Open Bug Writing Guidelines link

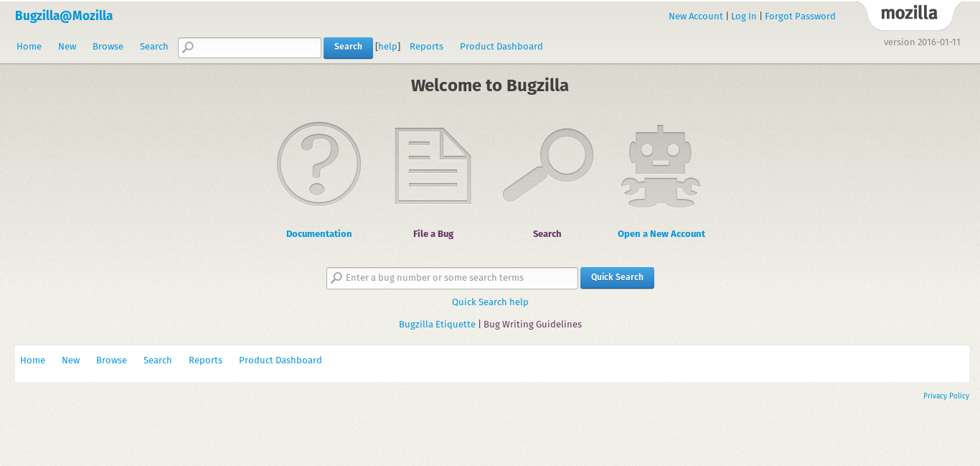[x=532, y=325]
